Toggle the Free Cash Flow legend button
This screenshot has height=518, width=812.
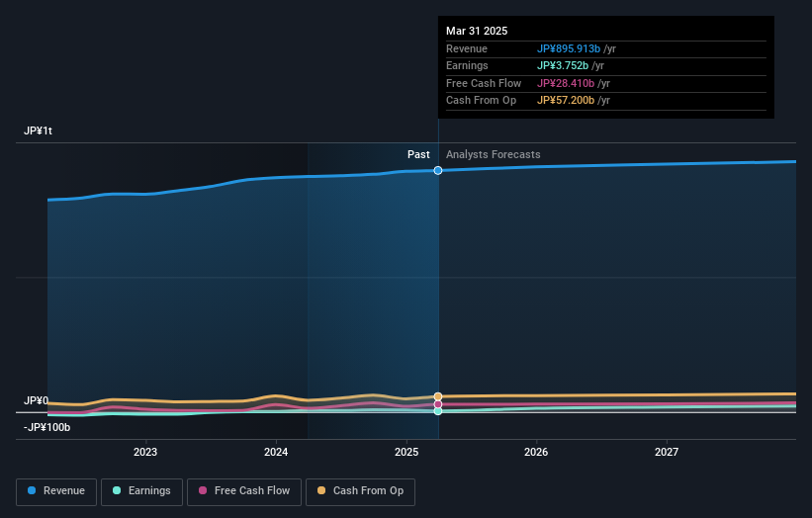(x=244, y=491)
